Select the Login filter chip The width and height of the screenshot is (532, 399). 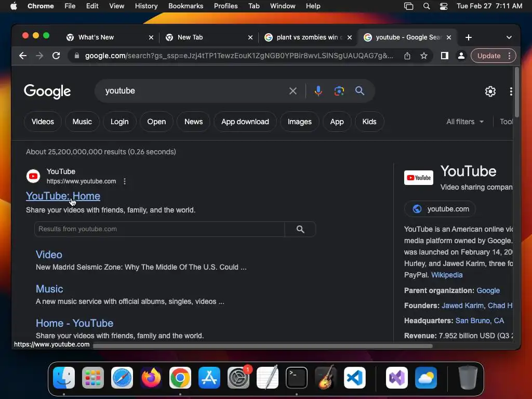click(x=119, y=122)
